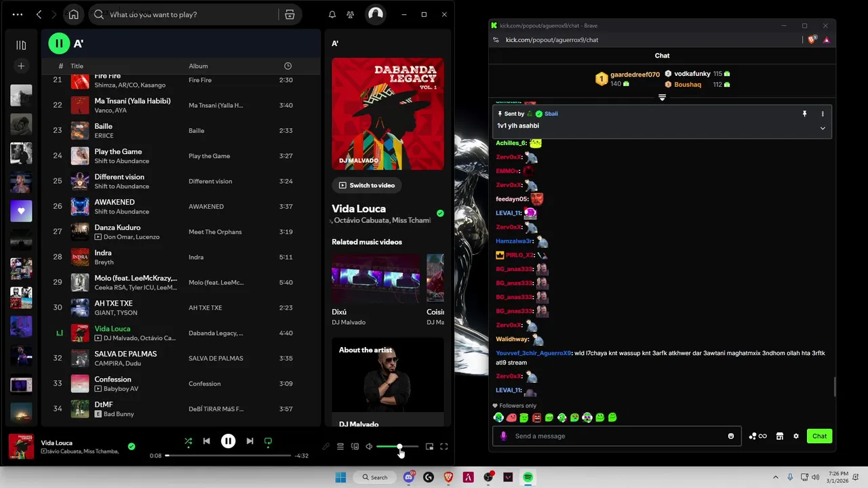This screenshot has width=868, height=488.
Task: Open Kick chat settings gear
Action: click(x=796, y=436)
